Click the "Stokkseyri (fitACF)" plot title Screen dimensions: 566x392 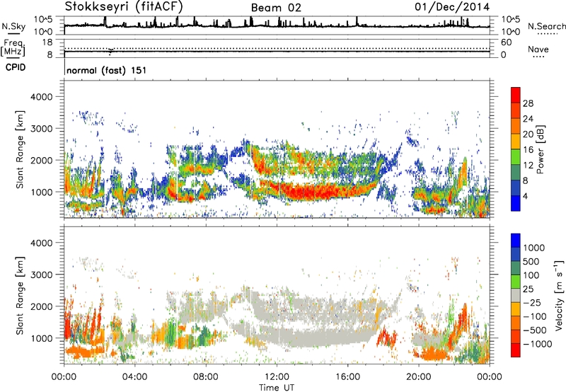(x=124, y=6)
